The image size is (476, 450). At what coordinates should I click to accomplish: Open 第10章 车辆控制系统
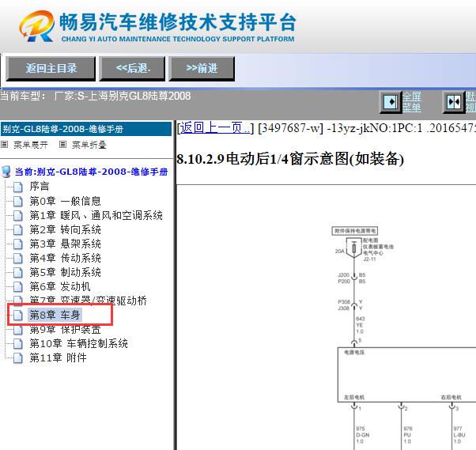click(x=78, y=344)
